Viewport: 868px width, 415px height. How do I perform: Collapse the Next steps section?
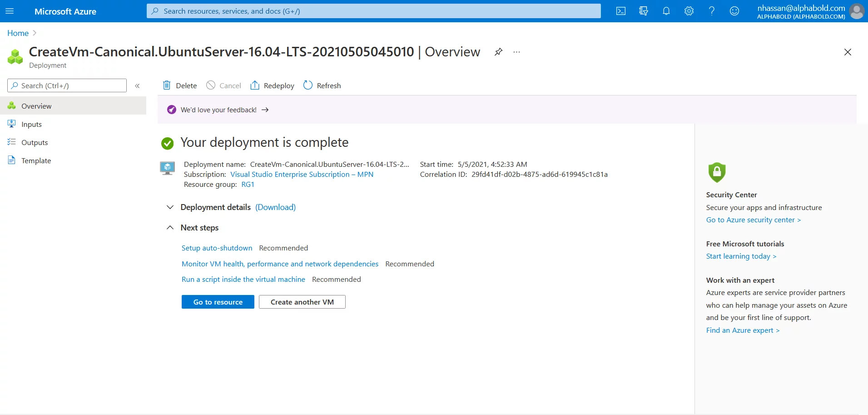pos(170,227)
